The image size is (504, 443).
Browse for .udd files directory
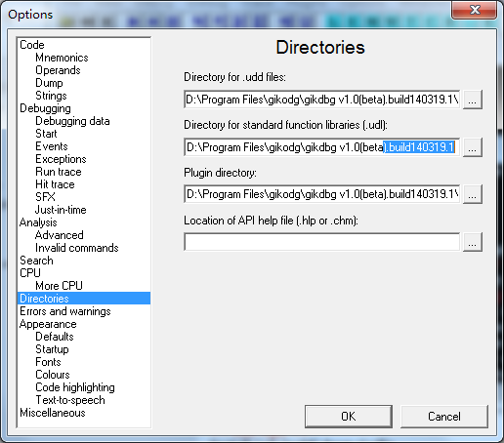473,100
